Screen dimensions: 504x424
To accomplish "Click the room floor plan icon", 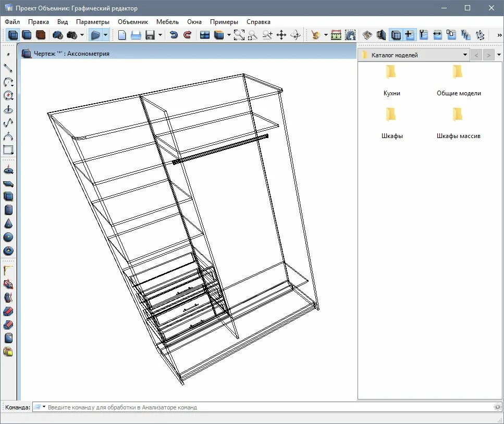I will (x=367, y=35).
